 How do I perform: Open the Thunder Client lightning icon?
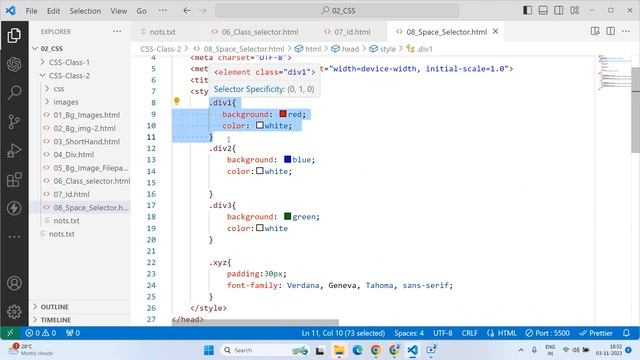14,208
